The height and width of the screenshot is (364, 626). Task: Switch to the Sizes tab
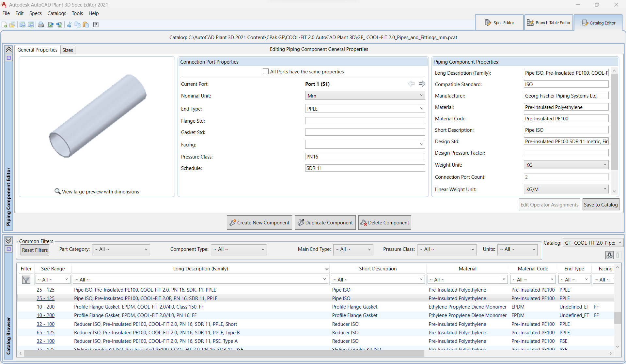coord(68,50)
